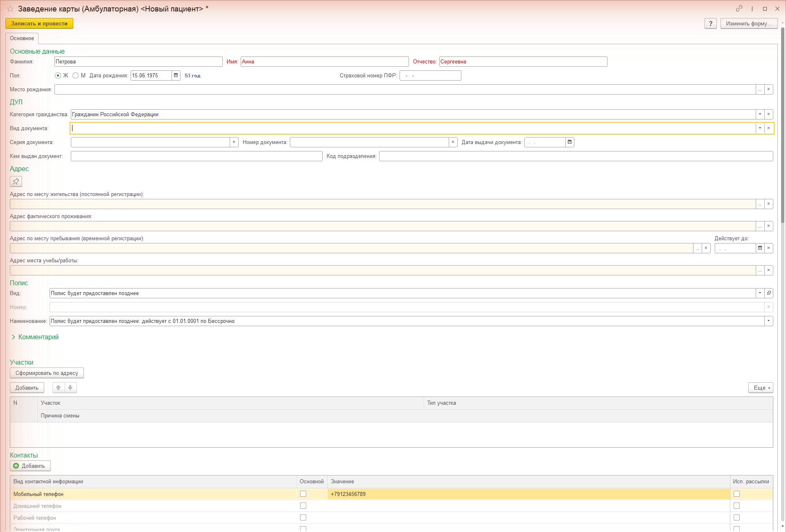Expand the Комментарий section
This screenshot has width=786, height=532.
35,337
